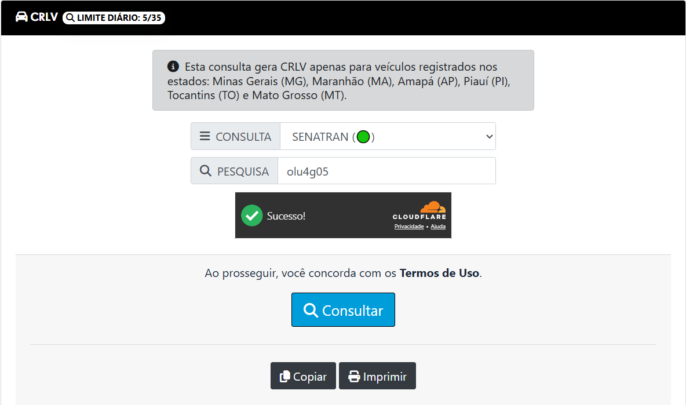Click the copy icon on the Copiar button
This screenshot has width=686, height=405.
[x=285, y=376]
